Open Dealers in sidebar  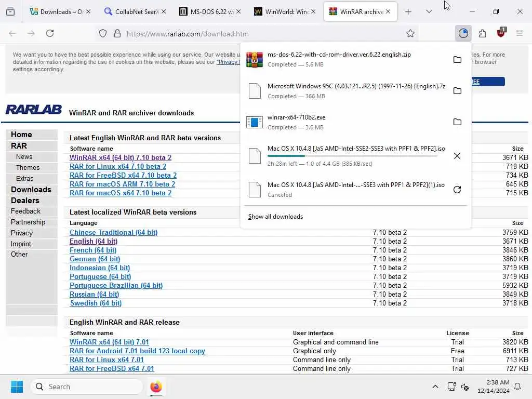[25, 201]
